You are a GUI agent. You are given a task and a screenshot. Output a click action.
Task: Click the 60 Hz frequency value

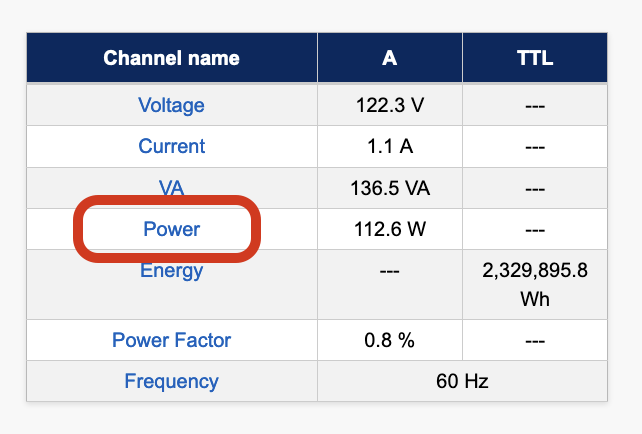click(x=461, y=381)
